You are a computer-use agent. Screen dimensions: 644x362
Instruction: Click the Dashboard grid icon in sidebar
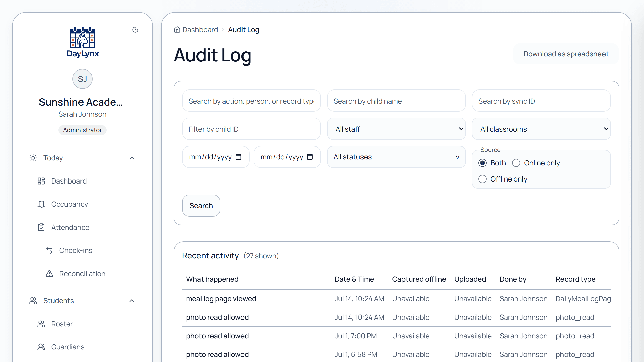click(x=41, y=181)
